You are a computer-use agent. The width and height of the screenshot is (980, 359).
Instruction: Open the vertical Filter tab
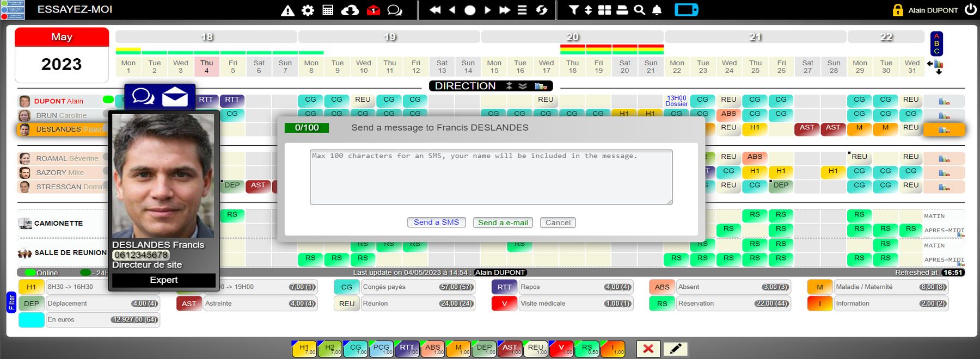click(11, 302)
